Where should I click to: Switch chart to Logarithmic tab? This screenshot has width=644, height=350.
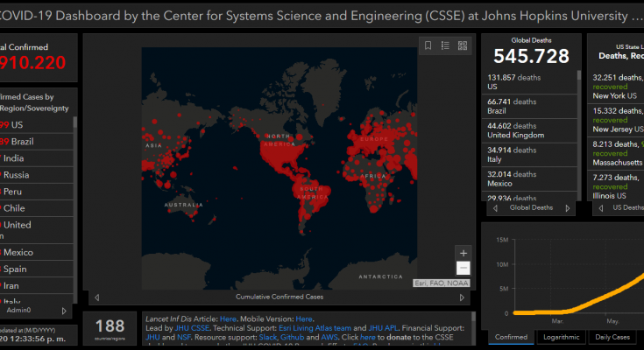(561, 337)
